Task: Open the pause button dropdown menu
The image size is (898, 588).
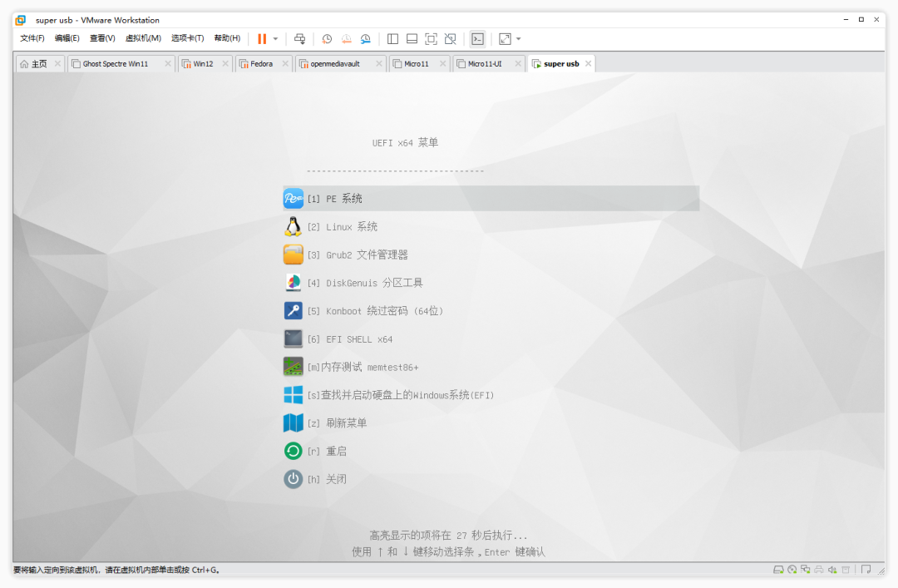Action: coord(274,38)
